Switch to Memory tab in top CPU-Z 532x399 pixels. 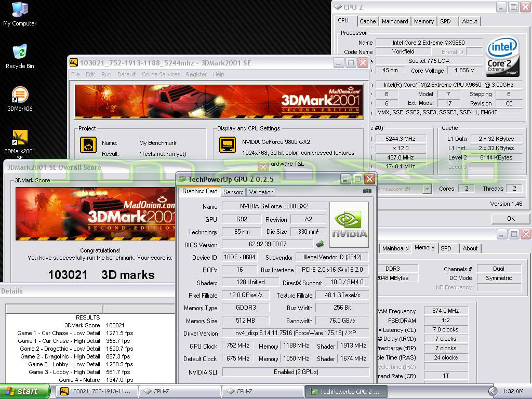(x=424, y=21)
